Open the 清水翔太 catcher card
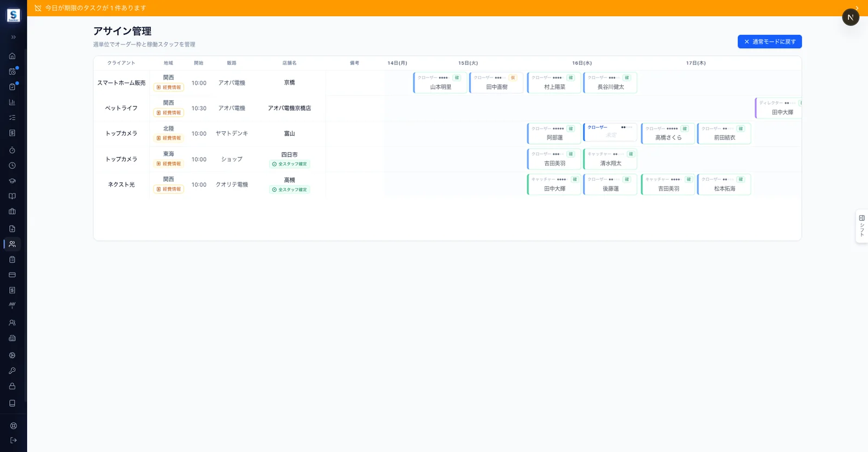This screenshot has width=868, height=452. pyautogui.click(x=610, y=159)
